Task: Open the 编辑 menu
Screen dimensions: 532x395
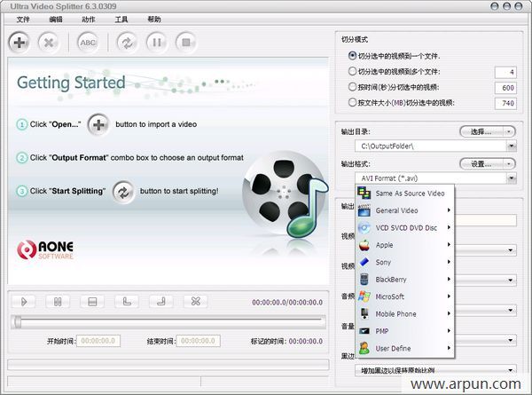Action: tap(56, 20)
